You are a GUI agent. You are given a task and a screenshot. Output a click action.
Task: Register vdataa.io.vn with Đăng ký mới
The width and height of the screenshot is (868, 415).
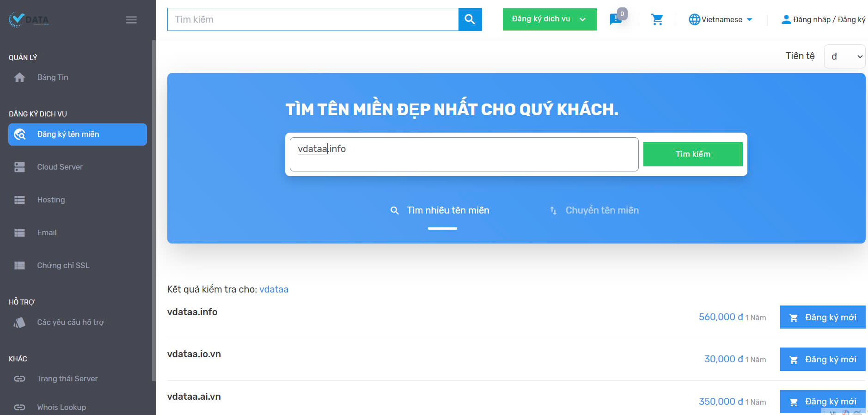pyautogui.click(x=823, y=359)
